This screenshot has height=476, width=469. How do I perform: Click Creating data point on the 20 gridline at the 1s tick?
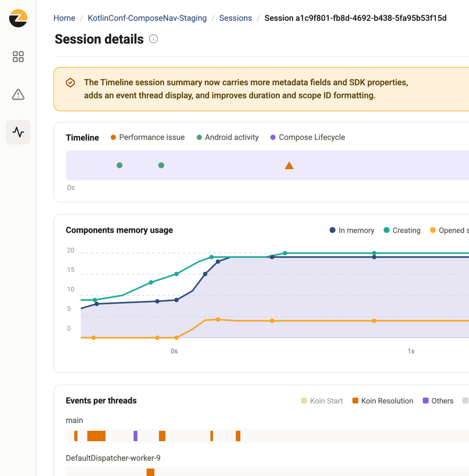(x=374, y=253)
